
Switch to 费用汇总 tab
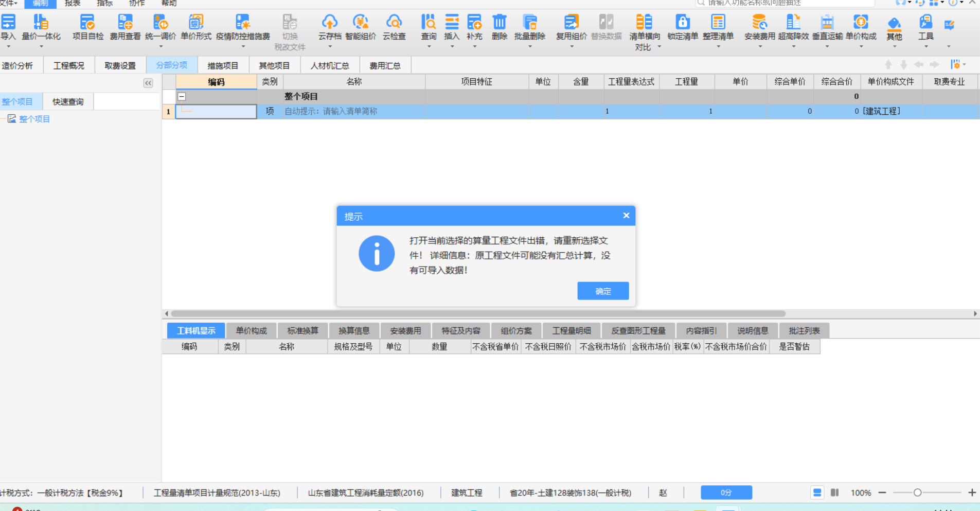click(385, 65)
